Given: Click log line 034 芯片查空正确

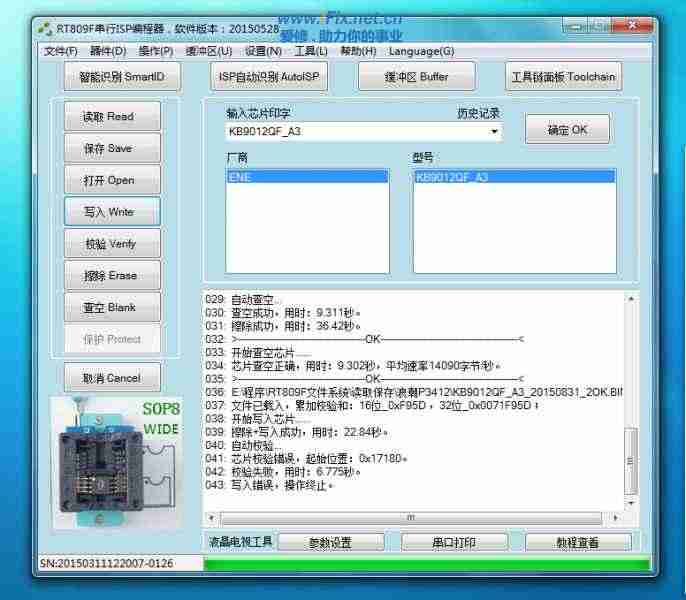Looking at the screenshot, I should click(353, 365).
